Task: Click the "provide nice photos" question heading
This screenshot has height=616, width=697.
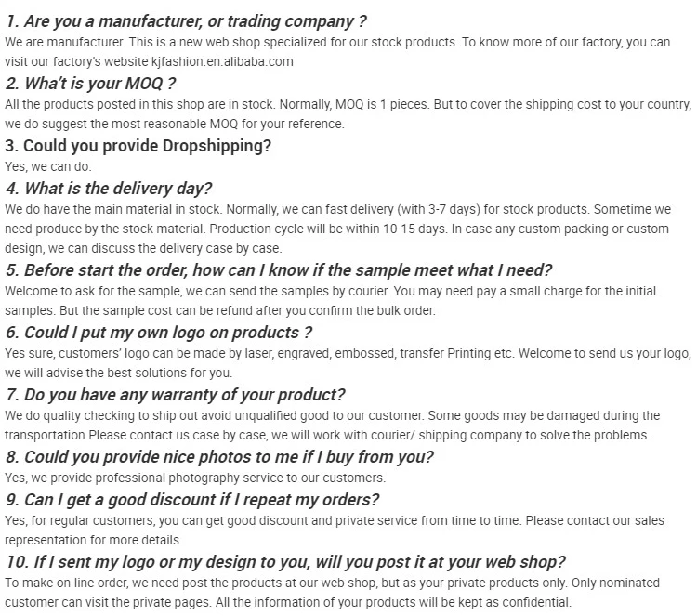Action: tap(219, 456)
